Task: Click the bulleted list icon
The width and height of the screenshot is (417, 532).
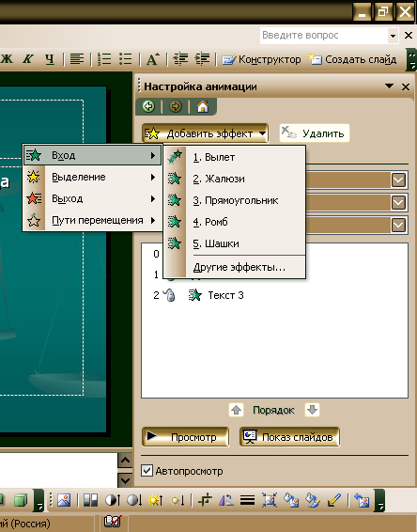Action: point(126,59)
